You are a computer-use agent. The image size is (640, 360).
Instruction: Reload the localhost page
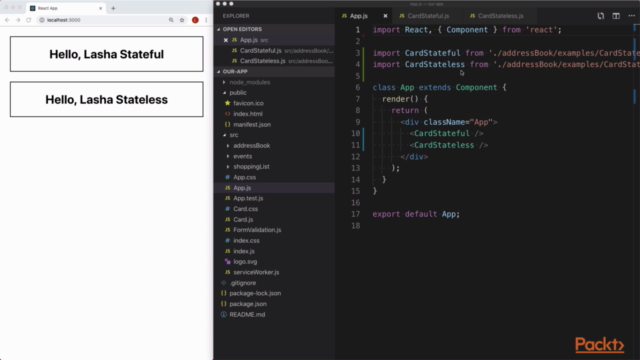pyautogui.click(x=29, y=20)
